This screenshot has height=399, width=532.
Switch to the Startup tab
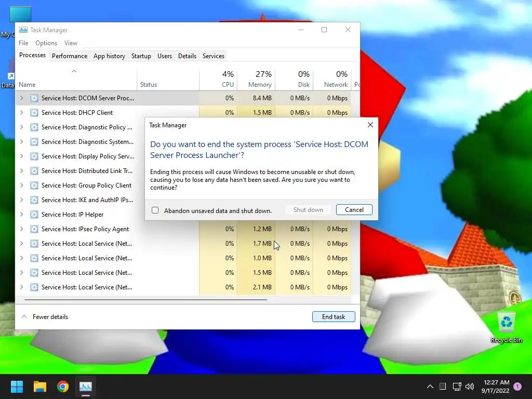[141, 56]
